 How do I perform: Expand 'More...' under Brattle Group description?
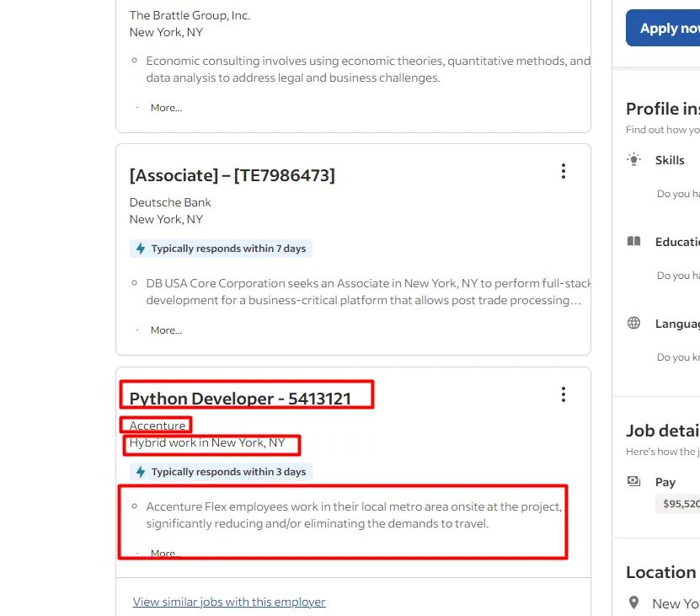point(166,108)
